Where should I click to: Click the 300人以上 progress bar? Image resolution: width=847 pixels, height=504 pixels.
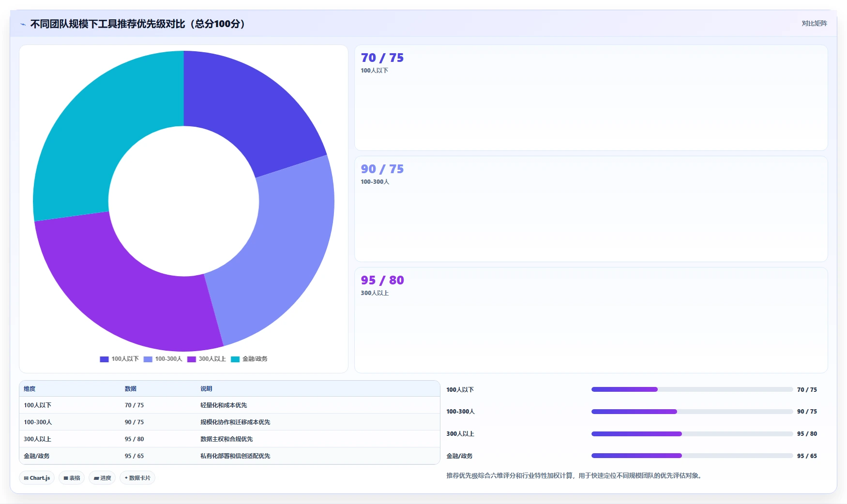692,434
